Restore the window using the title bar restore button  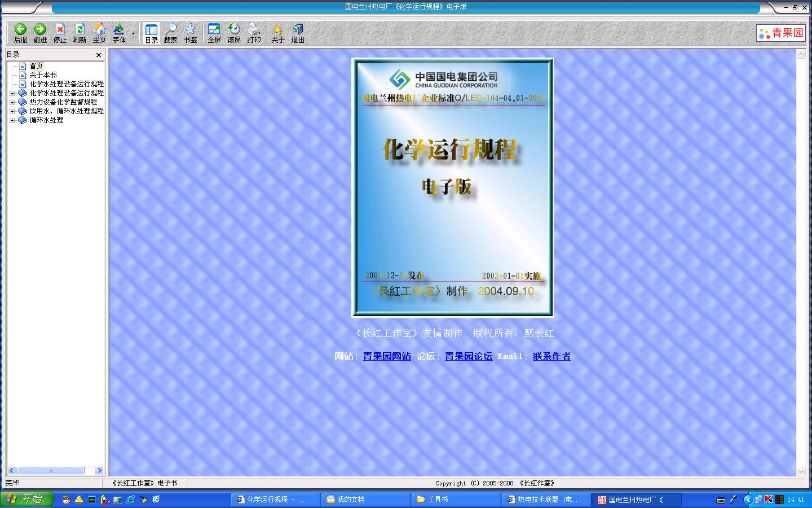pyautogui.click(x=795, y=7)
